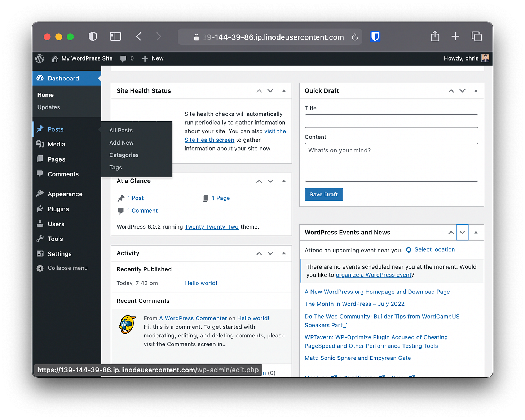This screenshot has height=420, width=525.
Task: Open comments bubble icon in admin bar
Action: pos(123,59)
